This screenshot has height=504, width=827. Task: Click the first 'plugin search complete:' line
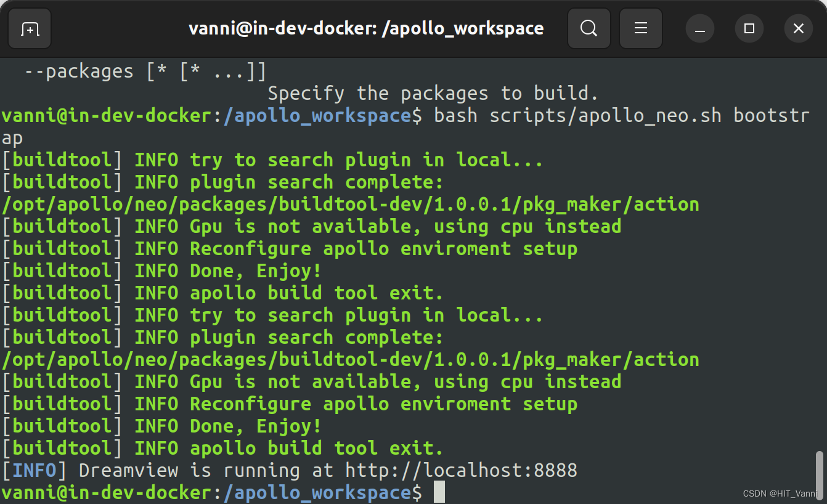click(222, 182)
